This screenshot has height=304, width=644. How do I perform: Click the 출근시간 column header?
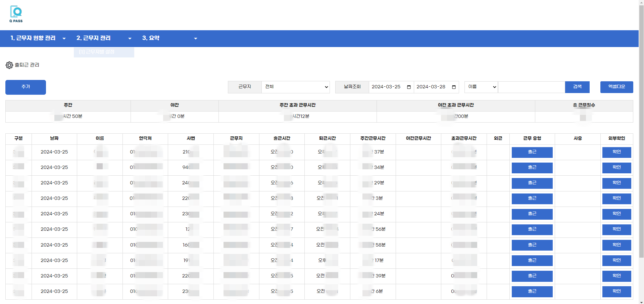[282, 138]
